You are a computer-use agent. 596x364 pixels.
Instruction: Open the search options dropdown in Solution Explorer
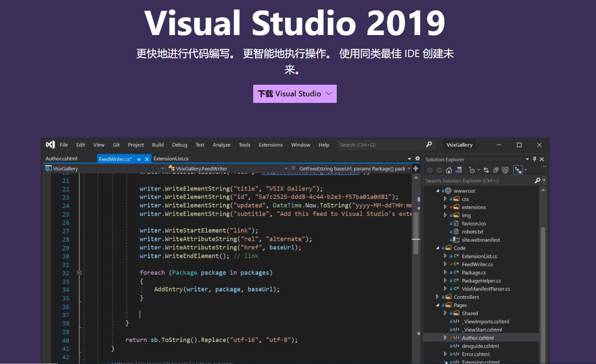click(x=544, y=180)
